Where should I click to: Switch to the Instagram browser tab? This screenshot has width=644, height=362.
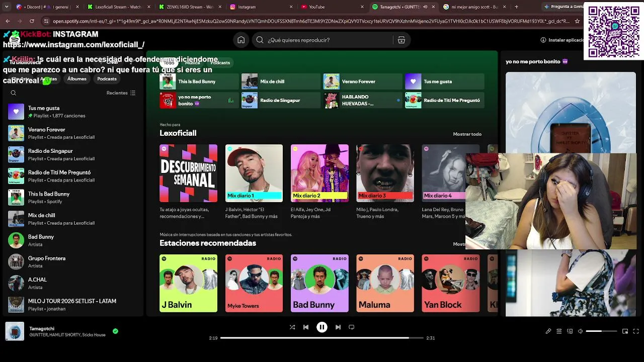pos(262,7)
